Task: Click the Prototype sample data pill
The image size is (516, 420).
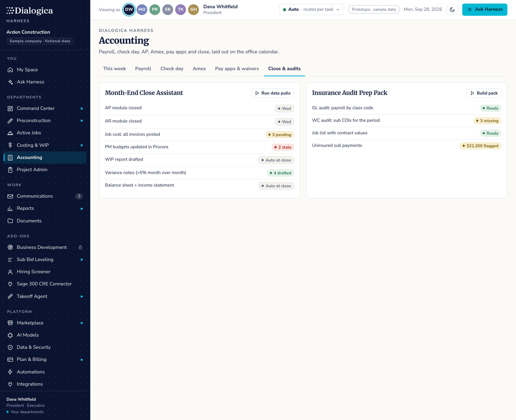Action: (374, 10)
